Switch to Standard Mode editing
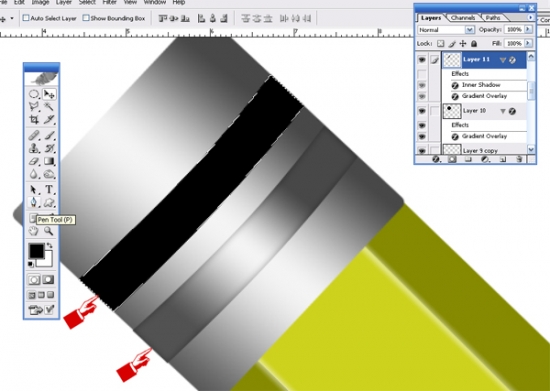Viewport: 550px width, 391px height. tap(34, 280)
